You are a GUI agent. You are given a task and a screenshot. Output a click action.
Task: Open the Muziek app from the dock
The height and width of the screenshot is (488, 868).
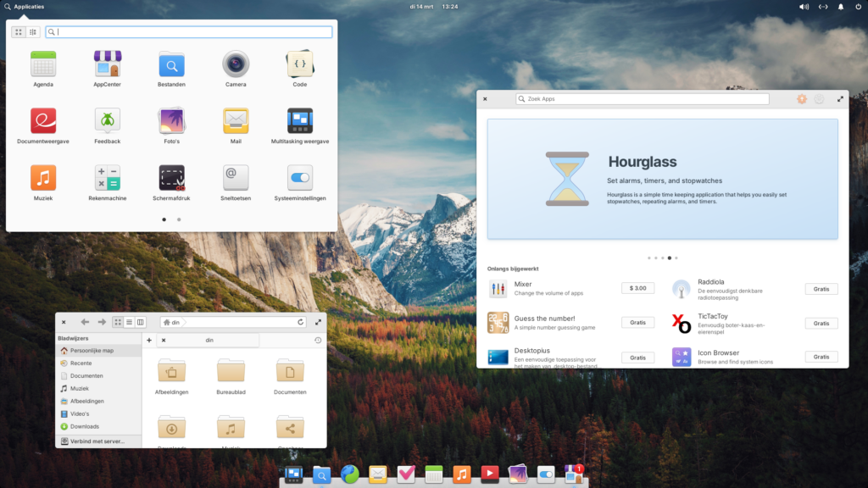(461, 475)
